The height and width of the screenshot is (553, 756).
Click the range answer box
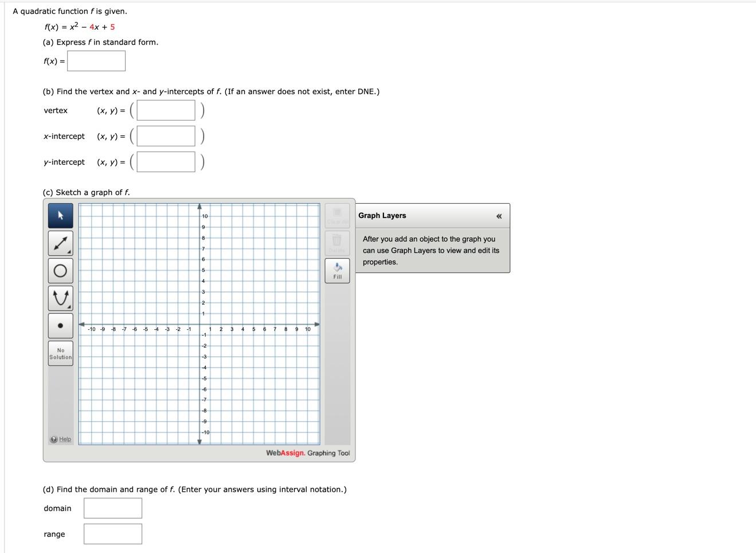click(112, 533)
